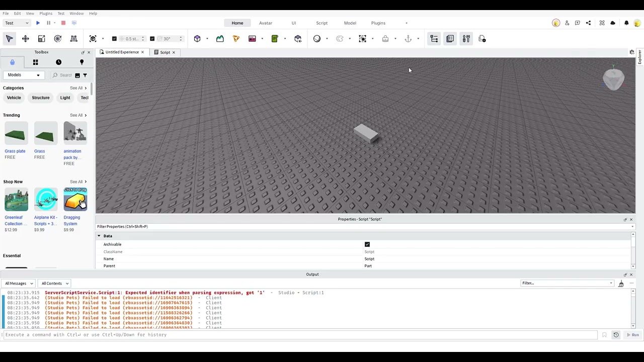
Task: Click the Play test button
Action: [38, 23]
